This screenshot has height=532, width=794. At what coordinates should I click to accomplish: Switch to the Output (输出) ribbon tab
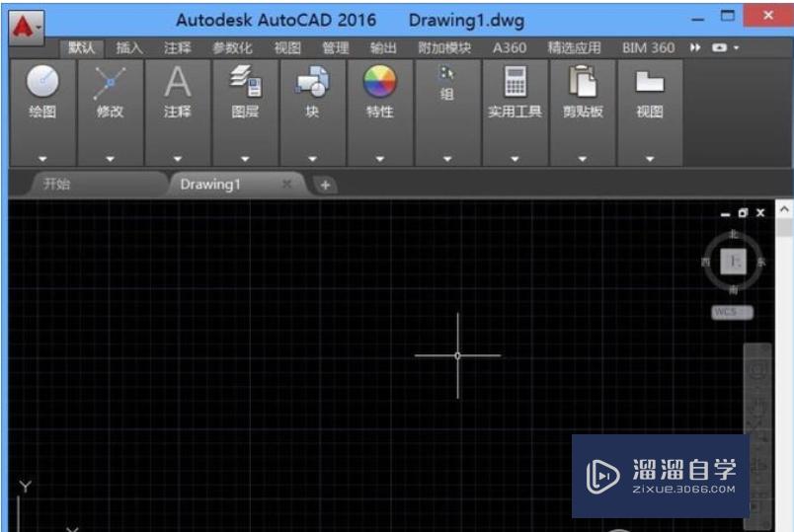383,48
